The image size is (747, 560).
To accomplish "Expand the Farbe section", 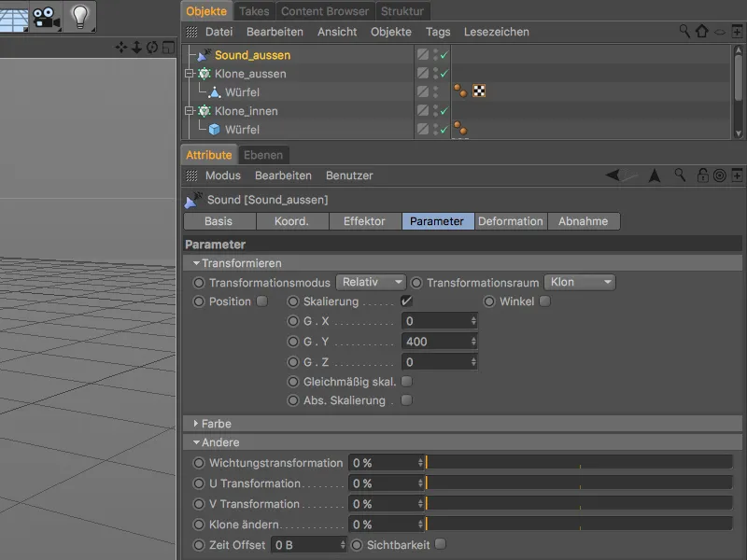I will [x=196, y=424].
